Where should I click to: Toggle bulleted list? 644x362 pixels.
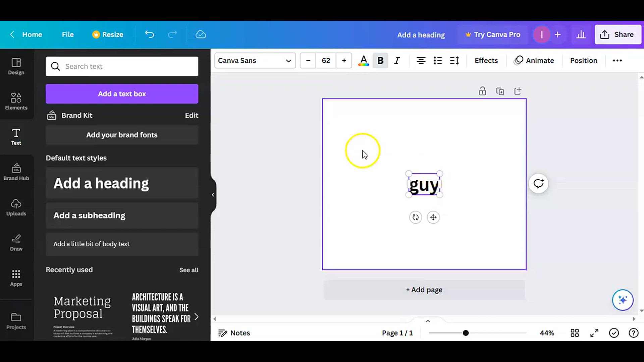click(438, 61)
